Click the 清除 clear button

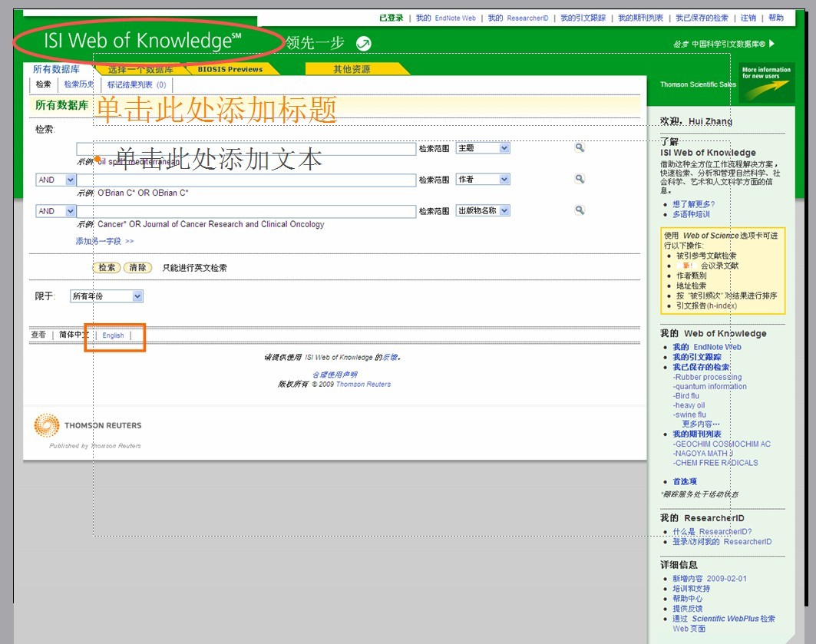[x=137, y=267]
